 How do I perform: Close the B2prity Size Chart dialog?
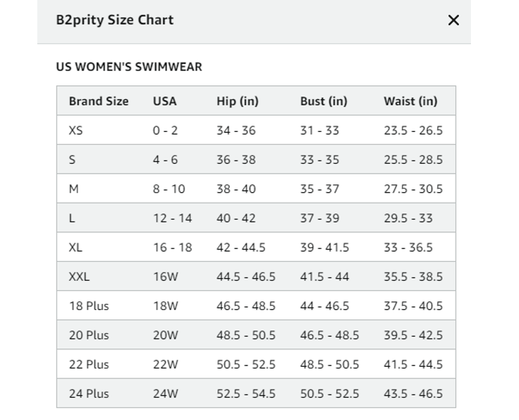point(453,20)
